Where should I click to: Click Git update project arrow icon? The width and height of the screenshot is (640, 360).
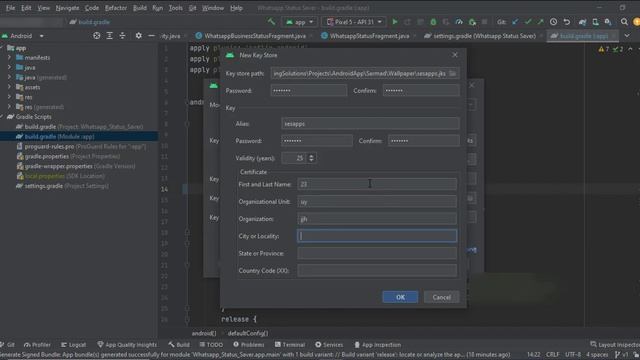[x=515, y=22]
